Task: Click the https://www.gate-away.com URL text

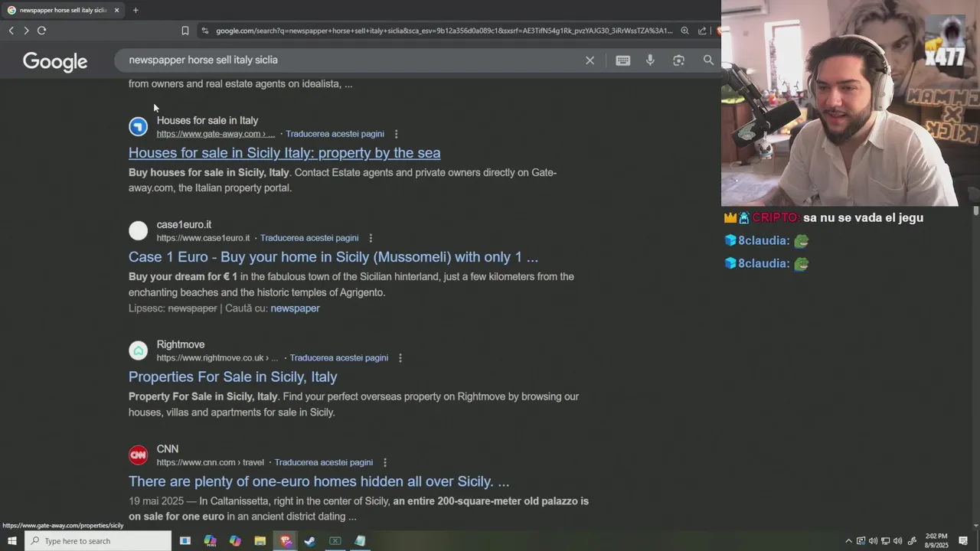Action: pos(215,134)
